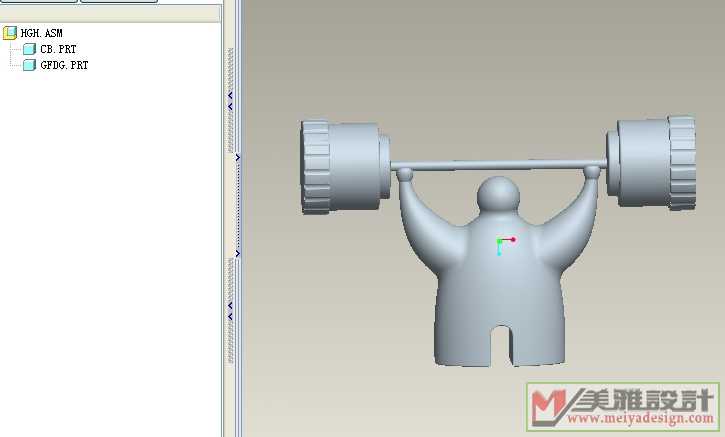Screen dimensions: 725x437
Task: Select GFDG.PRT in the model tree
Action: coord(64,65)
